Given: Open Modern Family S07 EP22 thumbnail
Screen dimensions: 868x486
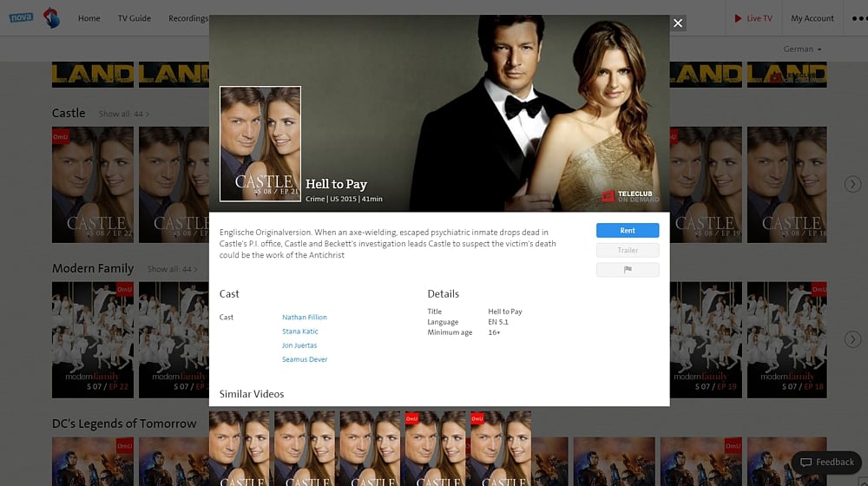Looking at the screenshot, I should (93, 340).
